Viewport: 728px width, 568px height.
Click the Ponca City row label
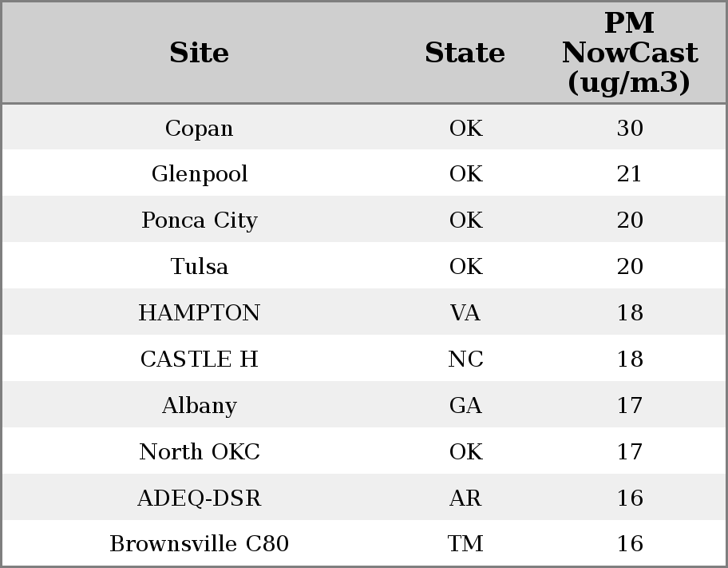click(199, 220)
